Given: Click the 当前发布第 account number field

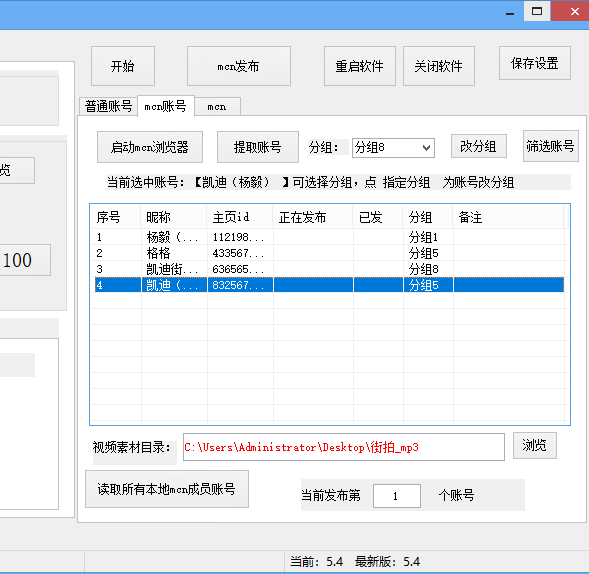Looking at the screenshot, I should coord(396,496).
